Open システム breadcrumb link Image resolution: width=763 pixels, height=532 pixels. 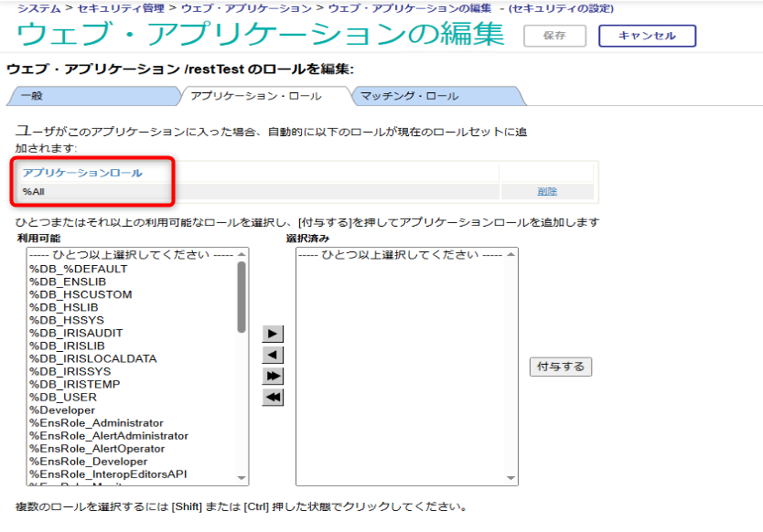(38, 8)
